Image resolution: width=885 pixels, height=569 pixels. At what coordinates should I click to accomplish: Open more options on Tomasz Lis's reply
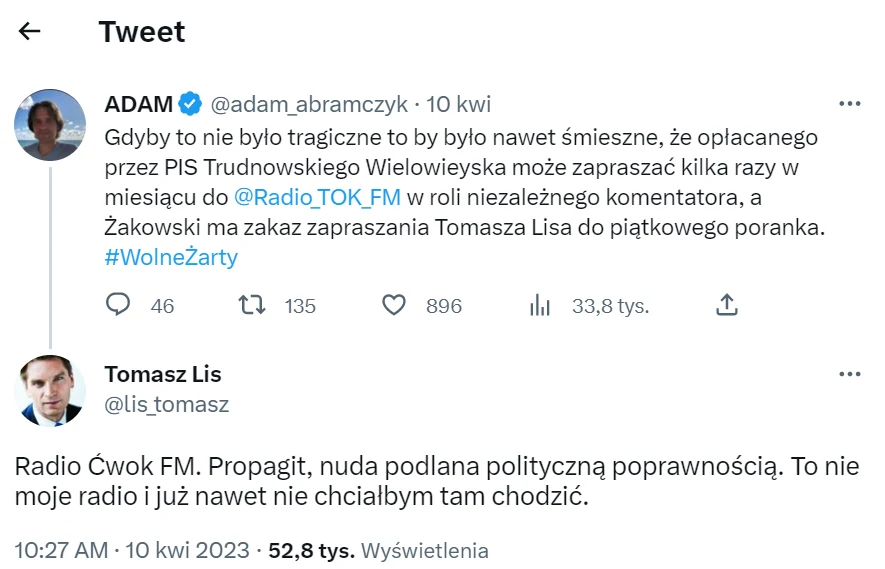(849, 374)
